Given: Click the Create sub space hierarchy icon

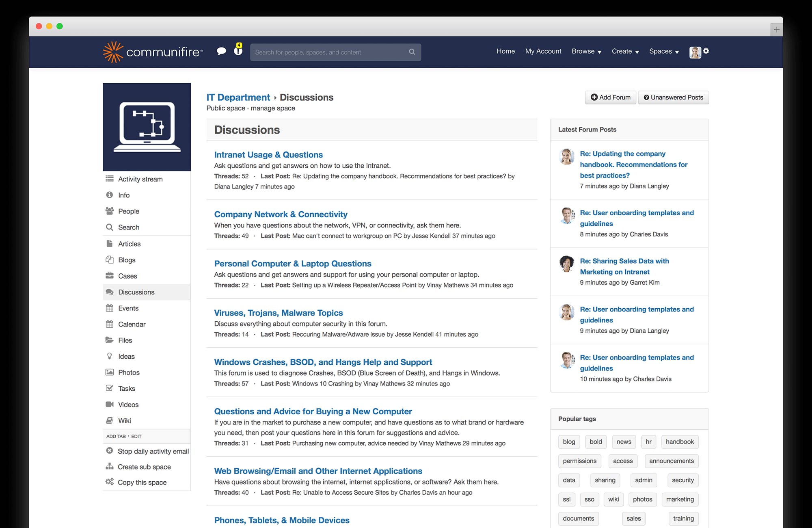Looking at the screenshot, I should pyautogui.click(x=110, y=466).
